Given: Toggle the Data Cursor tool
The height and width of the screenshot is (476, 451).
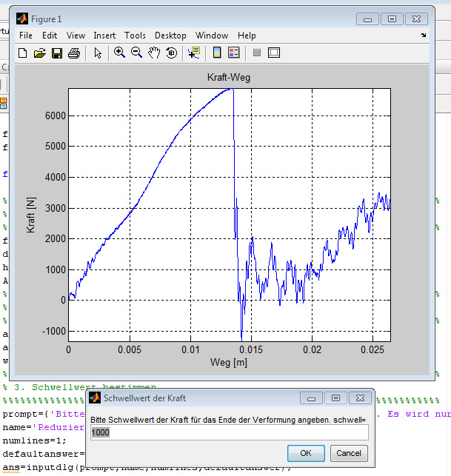Looking at the screenshot, I should coord(194,53).
